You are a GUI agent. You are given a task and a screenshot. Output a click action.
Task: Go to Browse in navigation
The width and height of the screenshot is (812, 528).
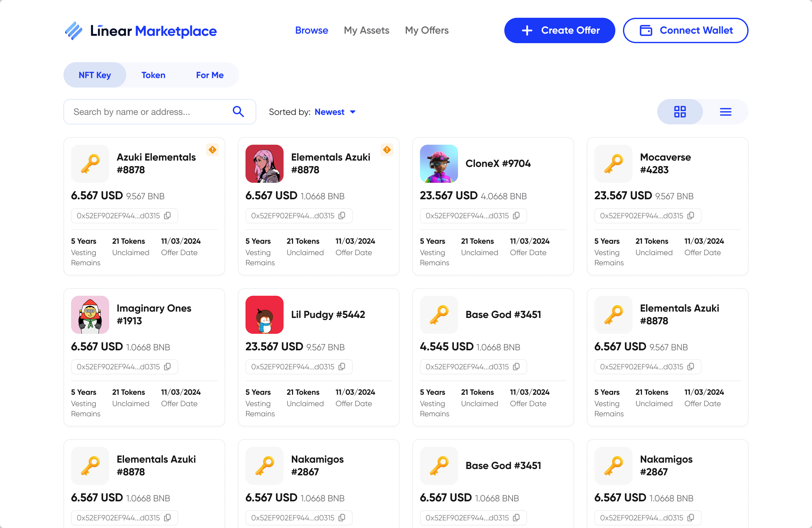tap(311, 30)
